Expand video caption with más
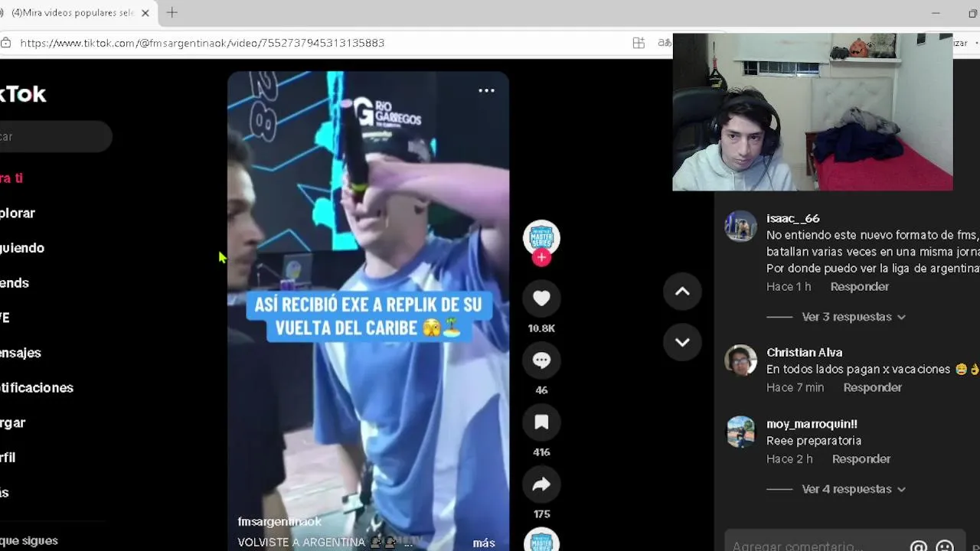The height and width of the screenshot is (551, 980). pyautogui.click(x=484, y=543)
